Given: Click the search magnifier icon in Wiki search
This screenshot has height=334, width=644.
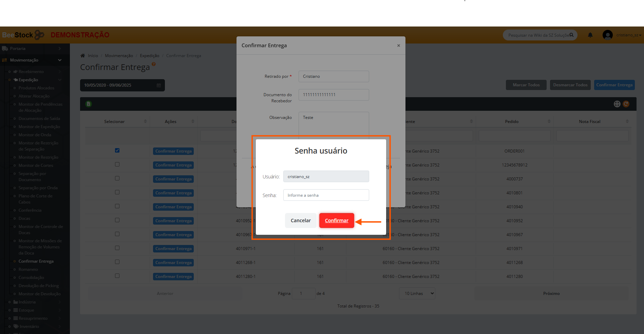Looking at the screenshot, I should click(571, 35).
